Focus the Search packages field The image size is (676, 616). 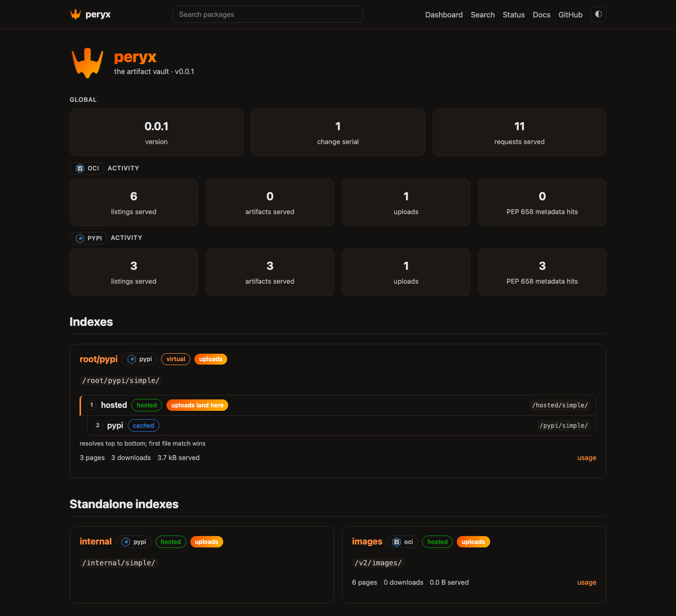[x=268, y=14]
